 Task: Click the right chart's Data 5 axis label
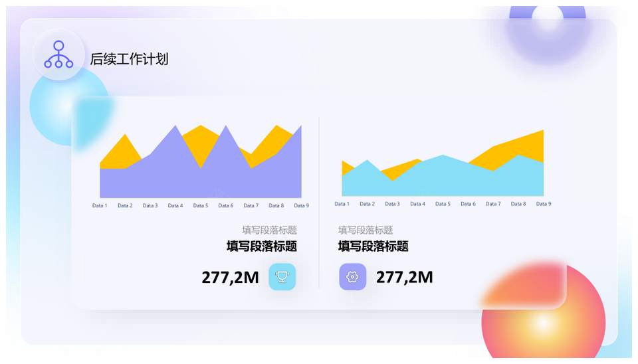(x=443, y=204)
